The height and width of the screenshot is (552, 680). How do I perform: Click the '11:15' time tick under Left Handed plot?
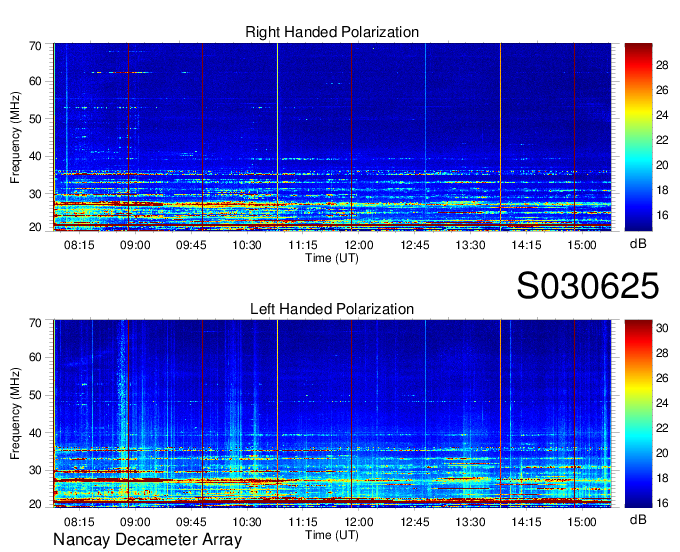tap(303, 522)
